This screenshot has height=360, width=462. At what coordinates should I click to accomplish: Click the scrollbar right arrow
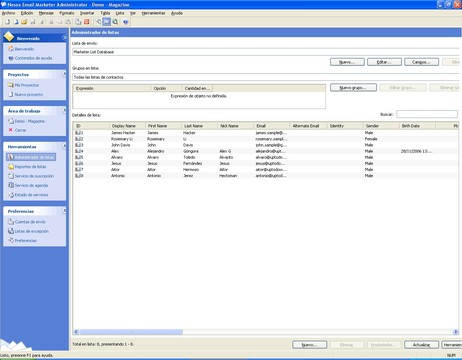[x=455, y=332]
